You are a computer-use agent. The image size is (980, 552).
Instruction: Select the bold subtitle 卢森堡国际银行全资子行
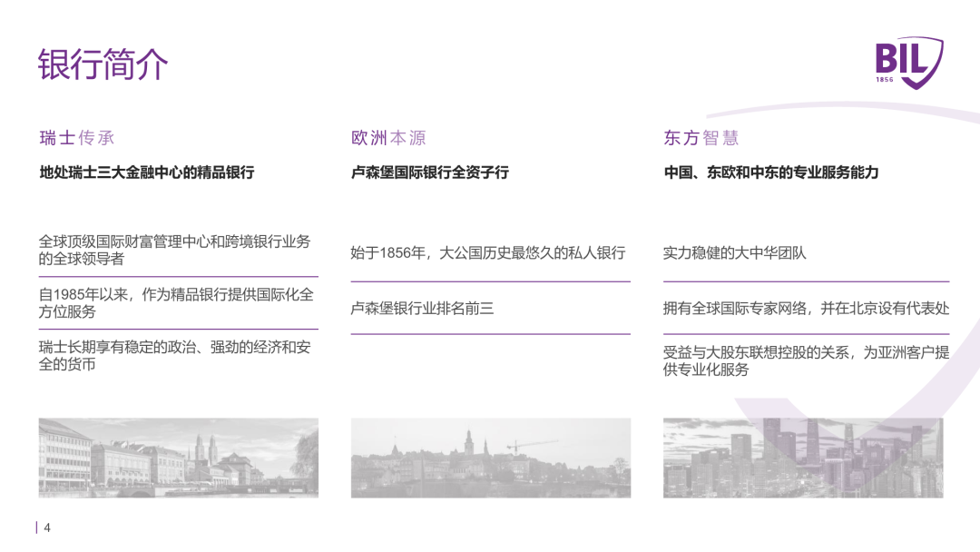pos(430,172)
